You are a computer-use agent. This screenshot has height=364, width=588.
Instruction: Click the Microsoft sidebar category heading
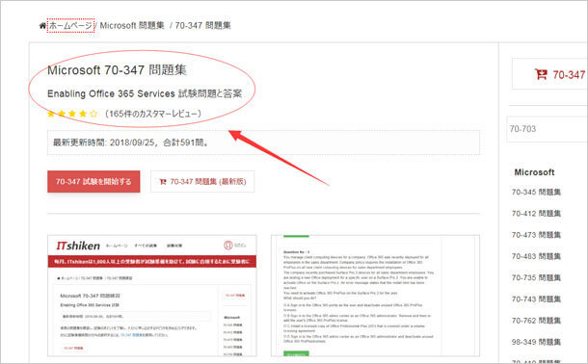point(534,172)
